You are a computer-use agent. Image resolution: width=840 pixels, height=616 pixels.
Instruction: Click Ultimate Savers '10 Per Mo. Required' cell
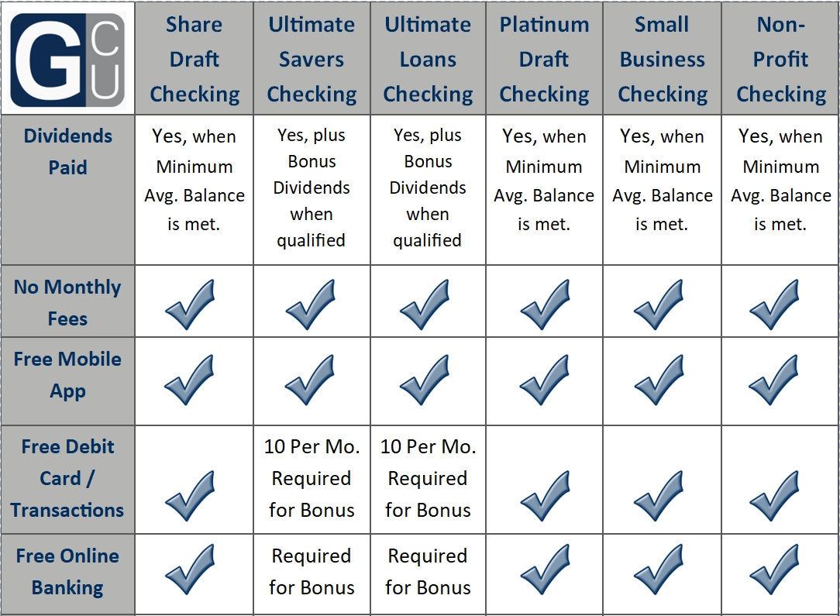(x=312, y=478)
